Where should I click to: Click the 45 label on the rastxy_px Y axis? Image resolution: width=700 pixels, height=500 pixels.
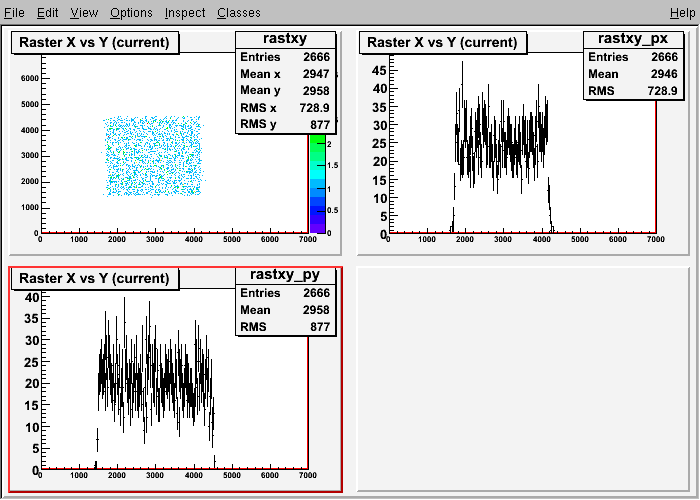[380, 71]
